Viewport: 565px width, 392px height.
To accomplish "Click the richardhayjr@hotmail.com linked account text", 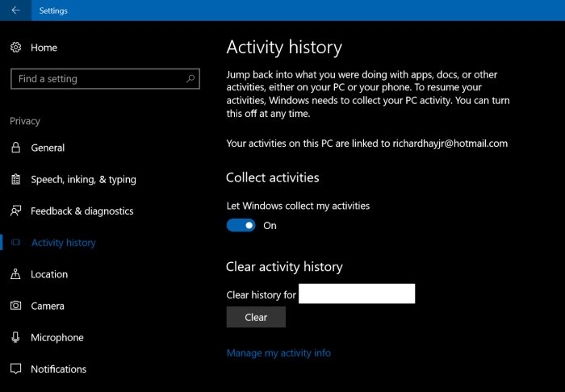I will [450, 144].
